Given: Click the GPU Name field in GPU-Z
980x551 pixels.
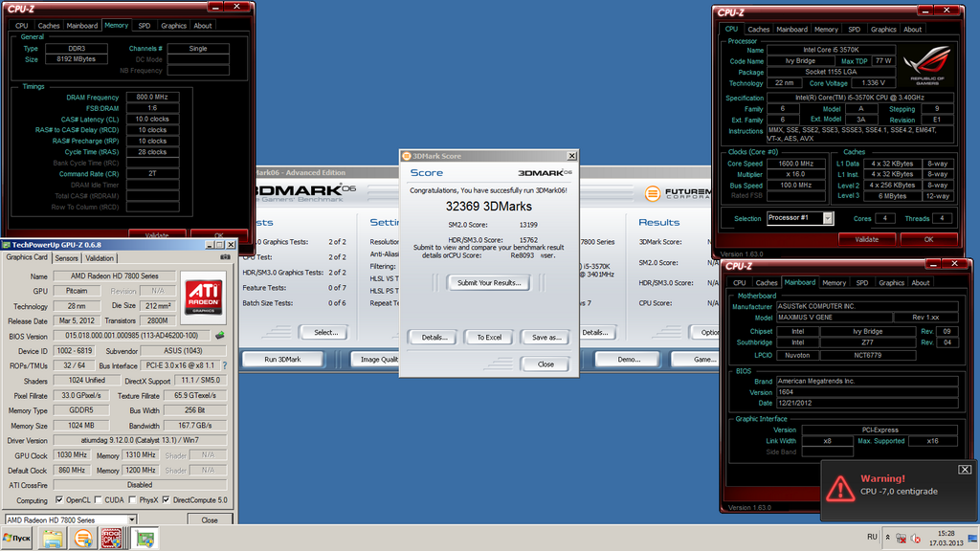Looking at the screenshot, I should pos(115,275).
